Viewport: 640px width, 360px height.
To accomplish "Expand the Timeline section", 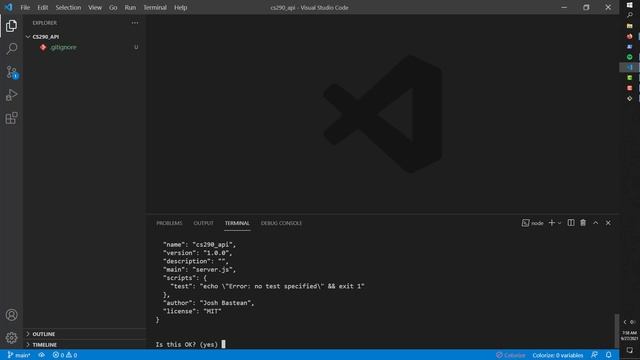I will click(x=84, y=344).
